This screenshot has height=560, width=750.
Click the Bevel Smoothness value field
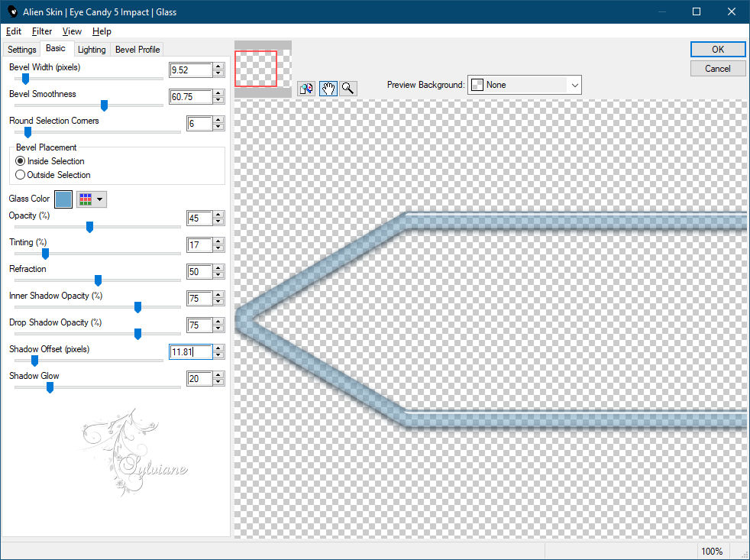190,97
